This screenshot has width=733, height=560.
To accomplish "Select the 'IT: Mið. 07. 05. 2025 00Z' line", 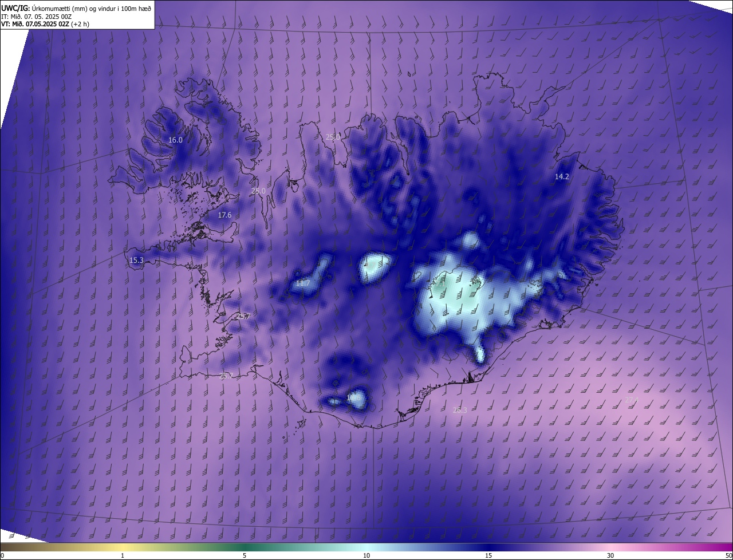I will coord(36,16).
